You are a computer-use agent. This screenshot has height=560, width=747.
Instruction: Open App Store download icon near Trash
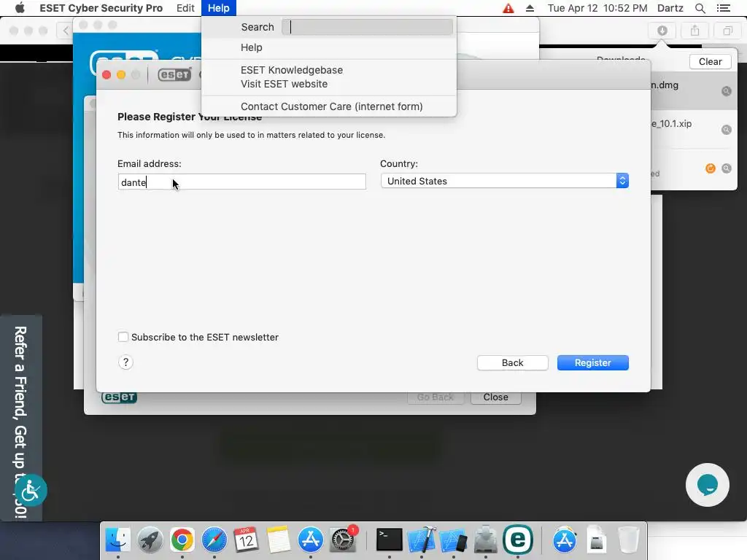[565, 540]
